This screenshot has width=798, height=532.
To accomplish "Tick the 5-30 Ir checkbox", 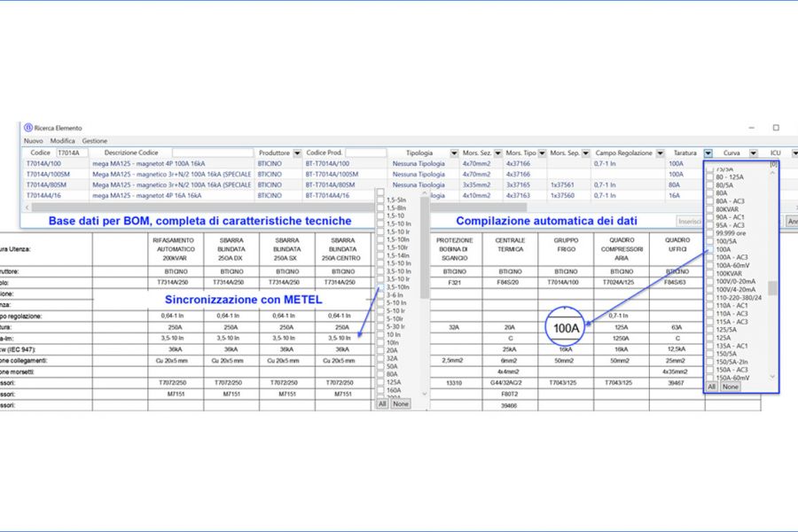I will (x=380, y=326).
